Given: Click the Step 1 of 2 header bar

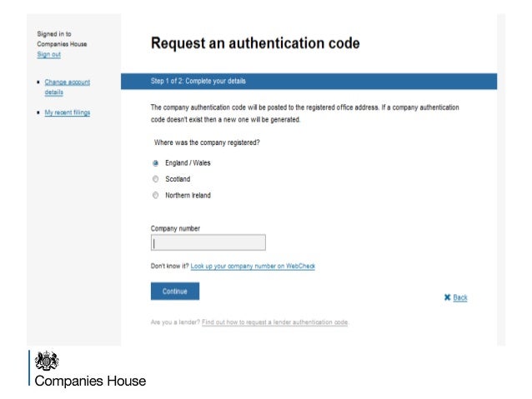Looking at the screenshot, I should pos(309,82).
